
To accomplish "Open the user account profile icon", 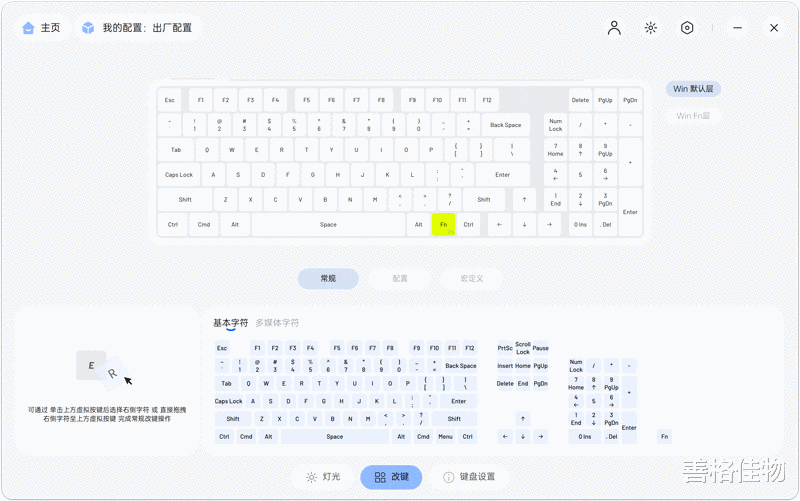I will coord(614,28).
